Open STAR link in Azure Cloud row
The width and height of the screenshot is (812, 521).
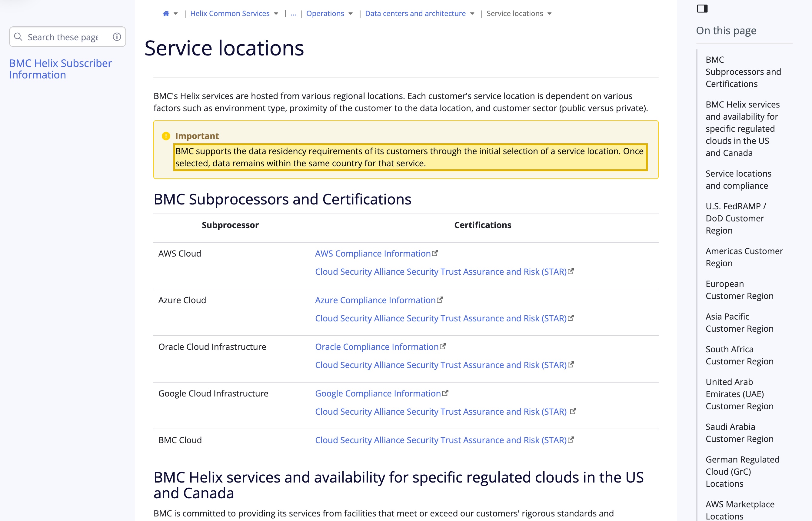[x=441, y=318]
